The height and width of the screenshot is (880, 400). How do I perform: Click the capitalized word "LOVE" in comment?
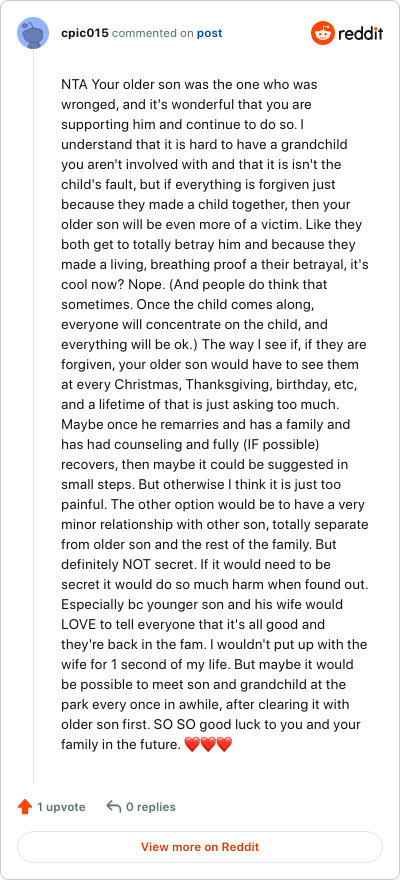click(x=77, y=625)
